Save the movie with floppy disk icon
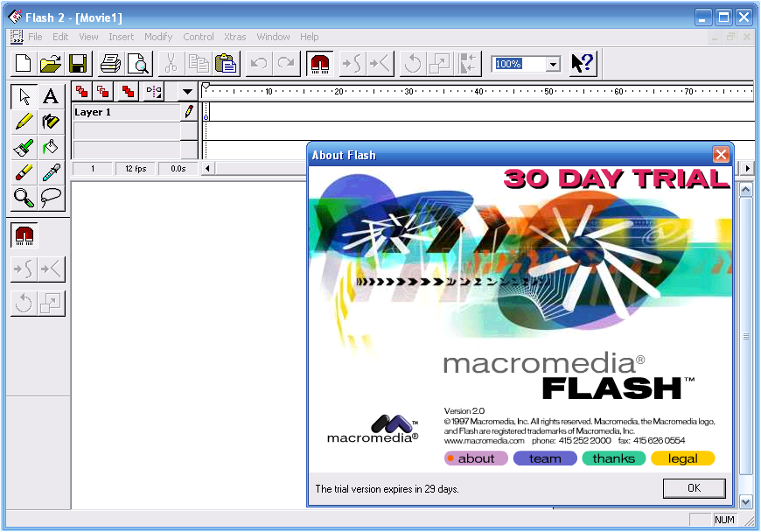The height and width of the screenshot is (532, 761). [78, 64]
